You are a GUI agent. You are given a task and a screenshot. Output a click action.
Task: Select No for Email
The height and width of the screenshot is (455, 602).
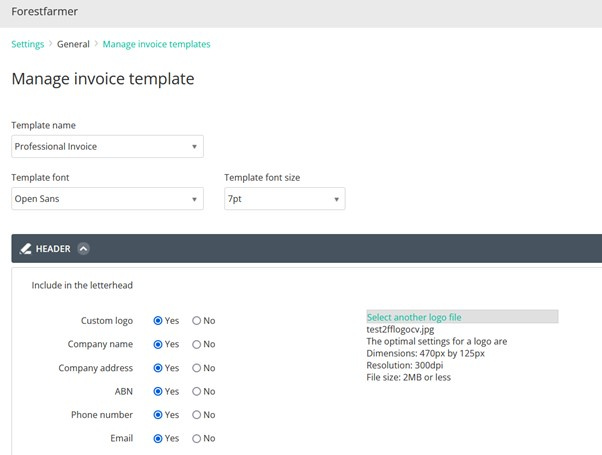[x=197, y=438]
